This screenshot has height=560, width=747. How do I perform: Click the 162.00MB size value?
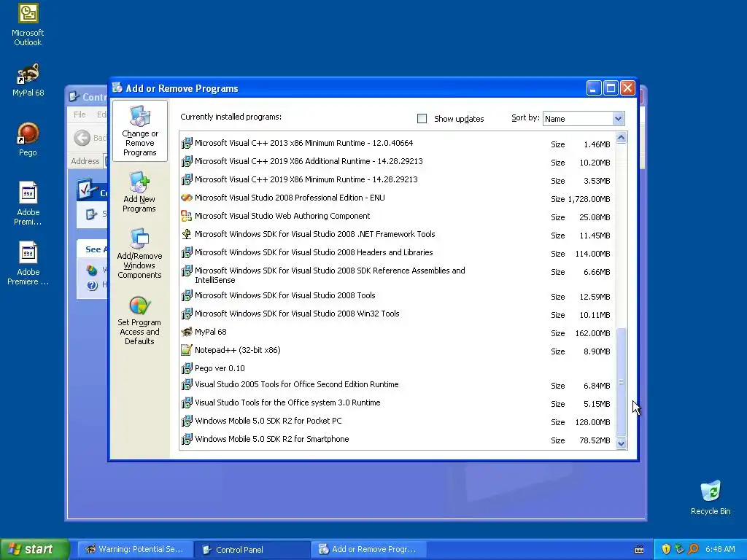tap(592, 333)
